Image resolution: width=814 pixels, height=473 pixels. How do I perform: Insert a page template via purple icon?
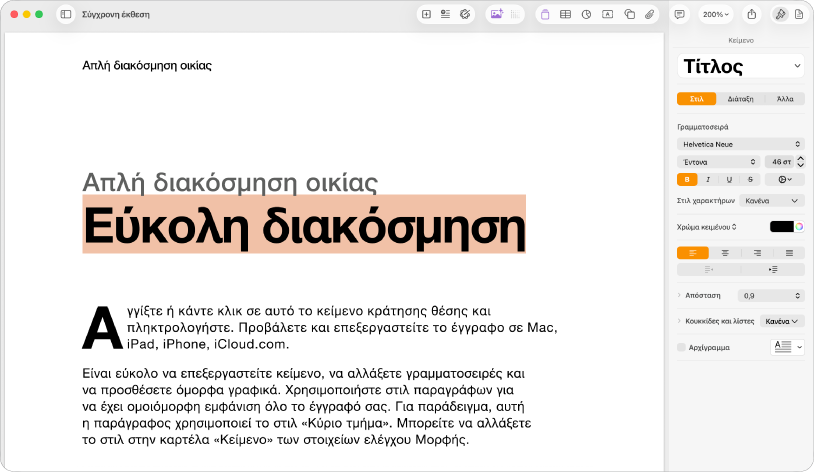(x=545, y=15)
